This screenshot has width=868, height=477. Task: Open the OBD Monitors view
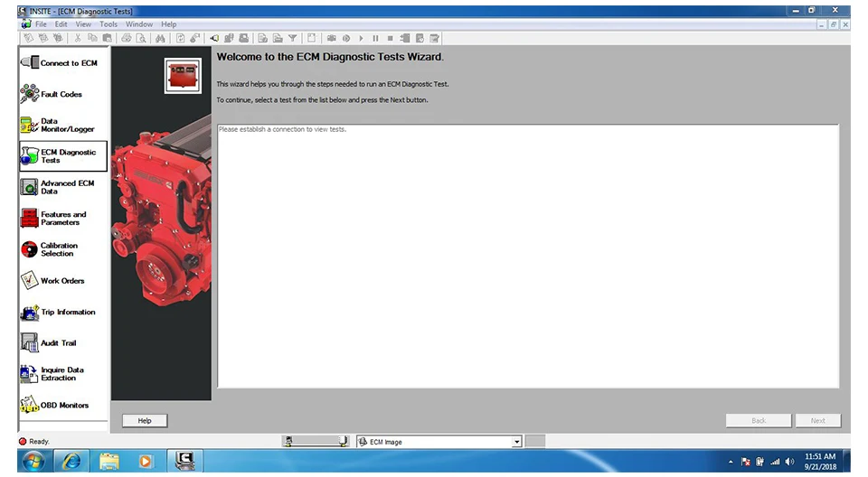click(x=55, y=405)
